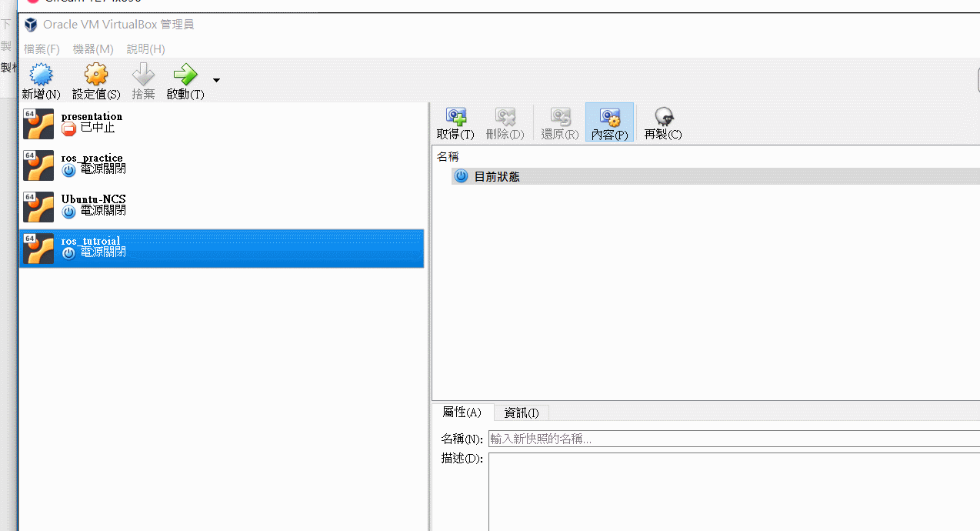The image size is (980, 531).
Task: Click the Delete snapshot 刪除(D) icon
Action: pyautogui.click(x=505, y=117)
